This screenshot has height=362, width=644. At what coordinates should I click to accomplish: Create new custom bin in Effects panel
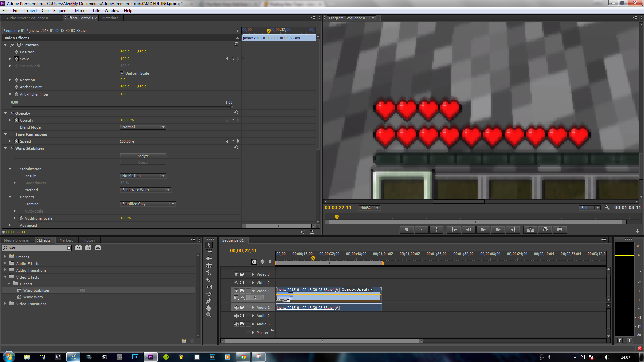coord(184,341)
